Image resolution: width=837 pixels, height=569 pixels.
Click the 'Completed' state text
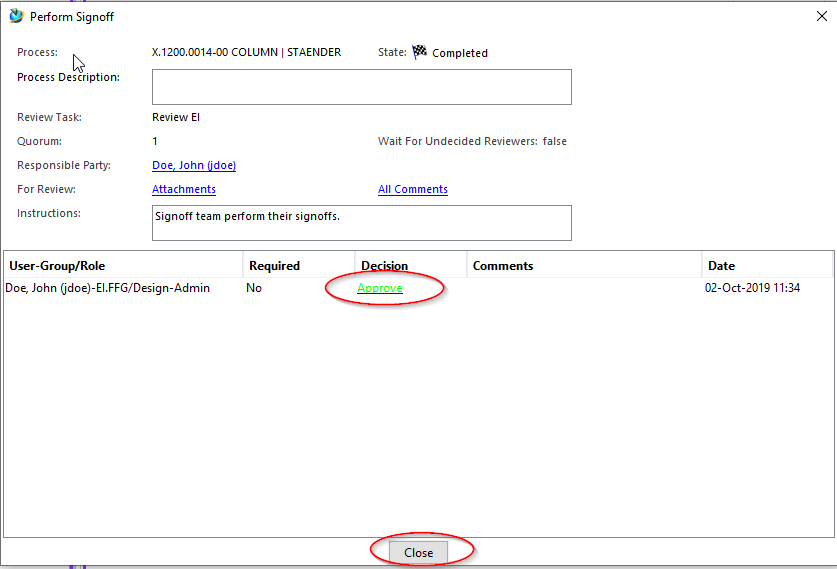(x=460, y=53)
